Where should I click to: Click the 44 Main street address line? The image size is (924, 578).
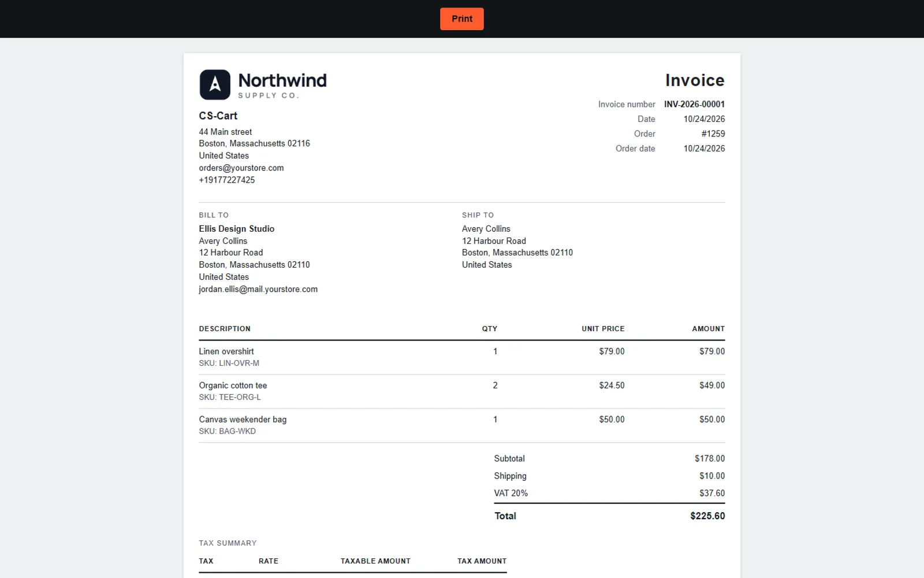(225, 132)
